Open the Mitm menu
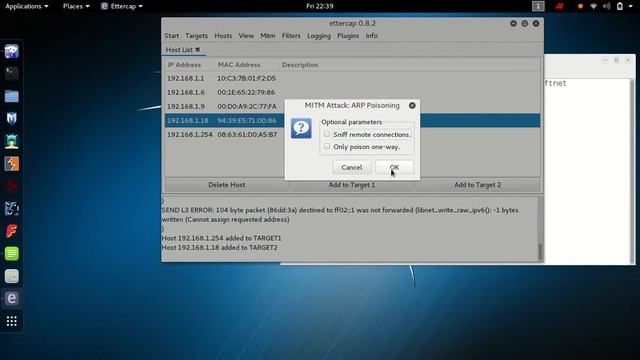640x360 pixels. pos(268,36)
